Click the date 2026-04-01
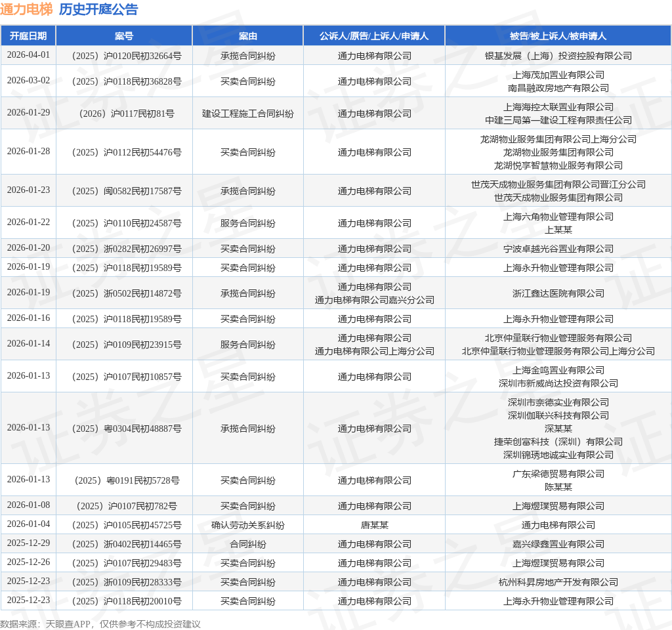This screenshot has width=672, height=630. 28,55
